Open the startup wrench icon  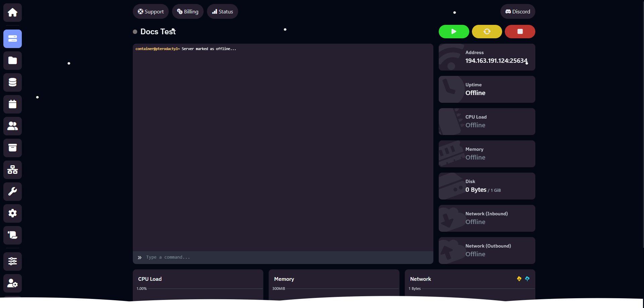[12, 191]
